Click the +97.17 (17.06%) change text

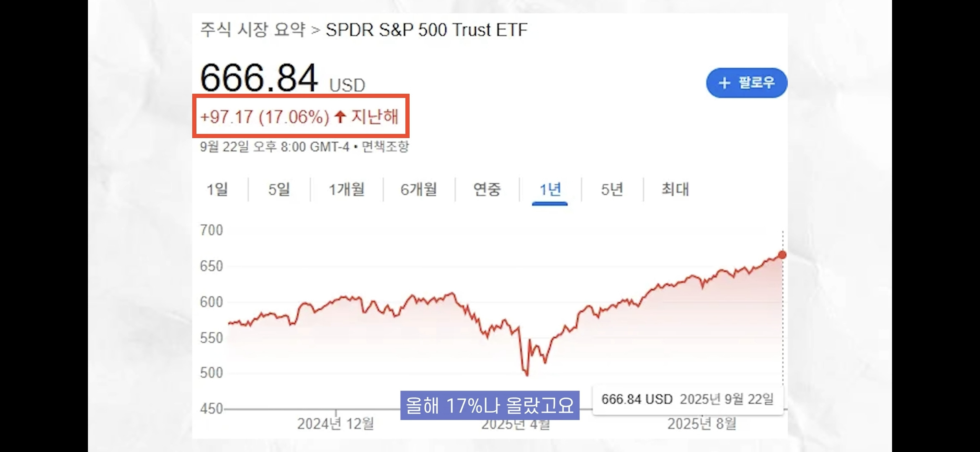tap(265, 116)
